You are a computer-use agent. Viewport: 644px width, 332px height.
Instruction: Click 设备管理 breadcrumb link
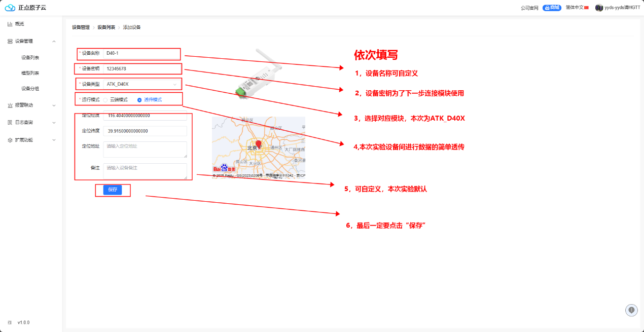pos(81,27)
